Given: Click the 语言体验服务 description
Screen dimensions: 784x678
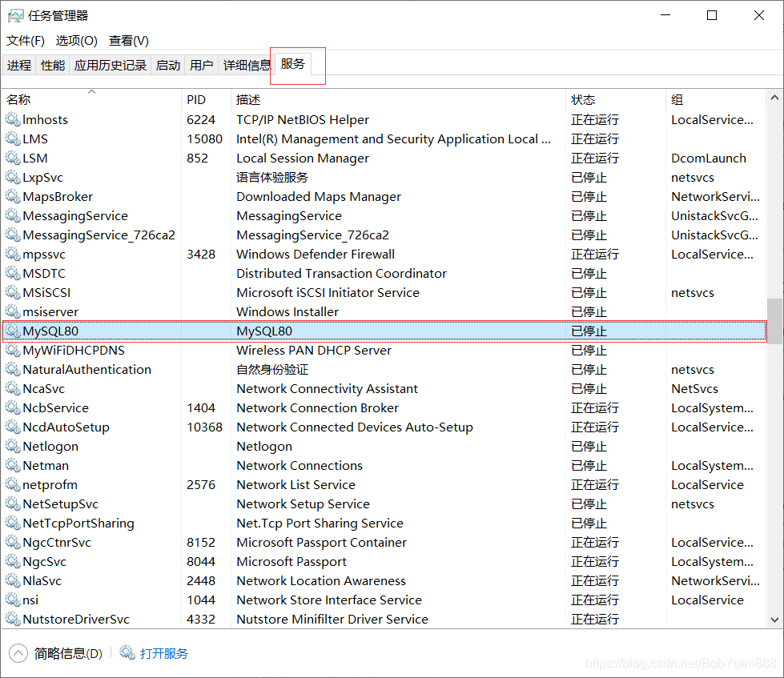Looking at the screenshot, I should tap(272, 178).
